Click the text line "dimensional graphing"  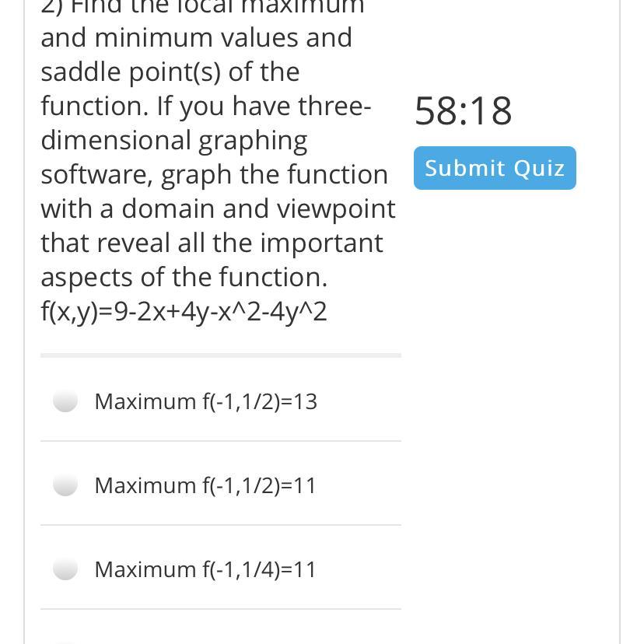click(x=173, y=140)
